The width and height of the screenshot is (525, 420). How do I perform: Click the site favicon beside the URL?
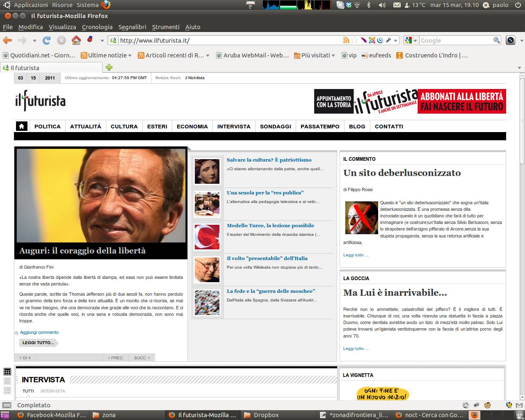click(114, 40)
